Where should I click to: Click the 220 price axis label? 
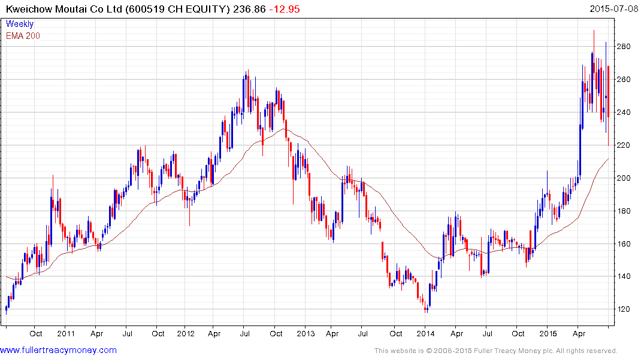(624, 145)
